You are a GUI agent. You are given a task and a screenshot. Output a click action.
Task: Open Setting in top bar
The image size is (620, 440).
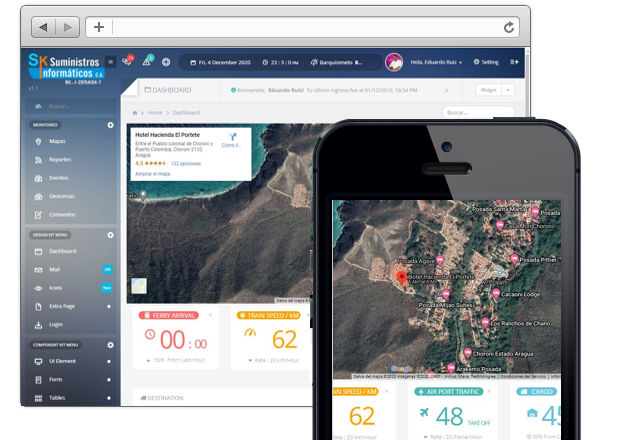pyautogui.click(x=486, y=62)
